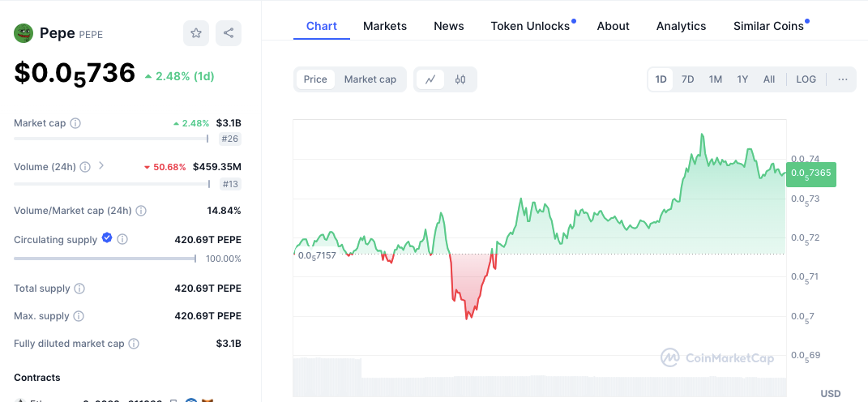Click the PEPE ticker symbol
The width and height of the screenshot is (868, 402).
(x=91, y=35)
